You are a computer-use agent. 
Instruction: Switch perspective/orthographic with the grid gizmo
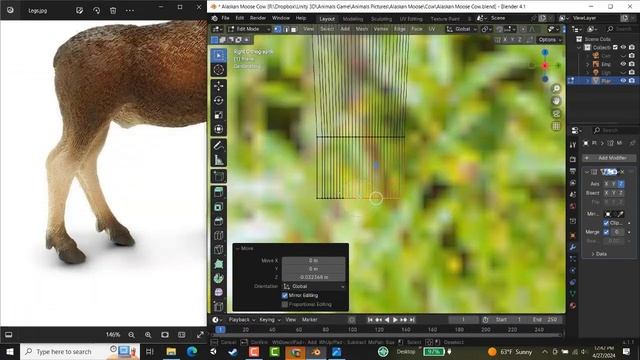point(556,126)
